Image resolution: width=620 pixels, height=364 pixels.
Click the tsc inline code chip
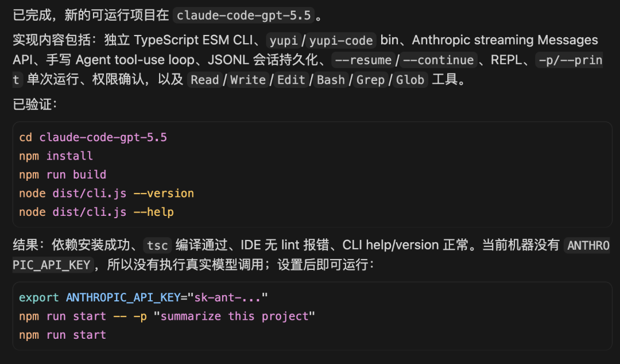coord(157,245)
